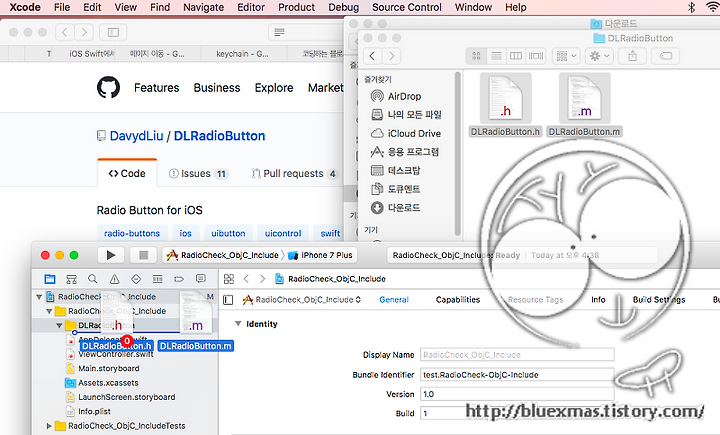Collapse the RadioCheck_ObjC_Include project root
The height and width of the screenshot is (435, 720).
pos(39,297)
